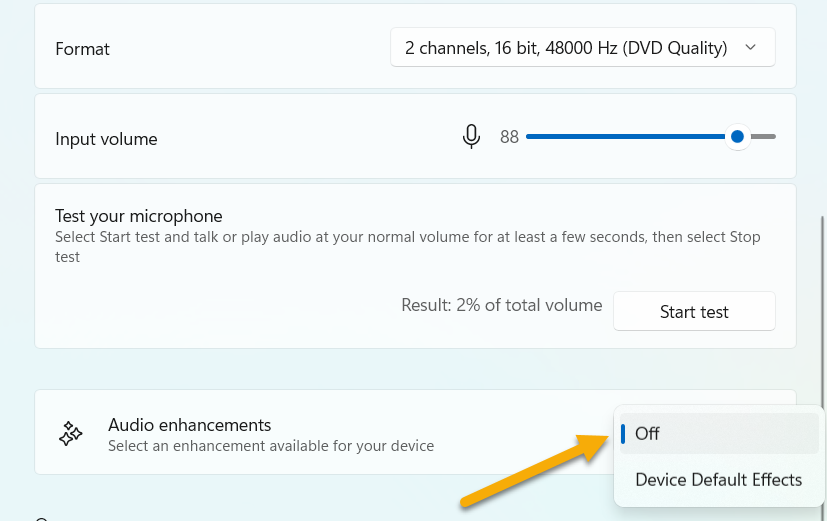This screenshot has width=827, height=521.
Task: Click the Result 2% of total volume text
Action: point(502,306)
